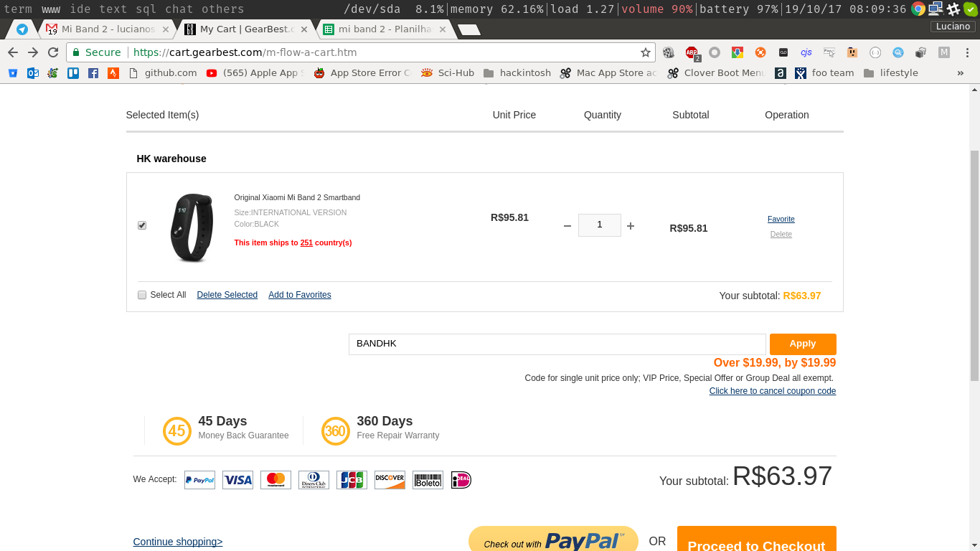
Task: Click the Apply coupon button
Action: point(803,344)
